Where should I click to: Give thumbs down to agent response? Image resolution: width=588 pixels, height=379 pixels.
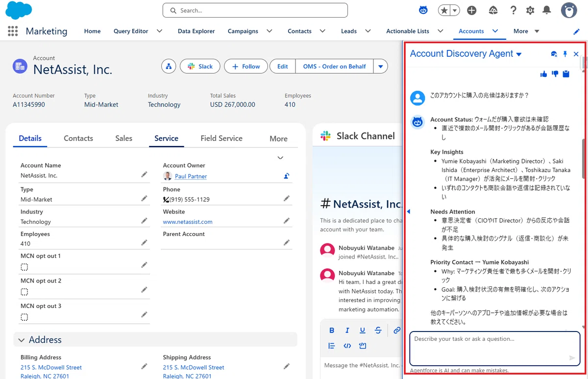[x=555, y=74]
